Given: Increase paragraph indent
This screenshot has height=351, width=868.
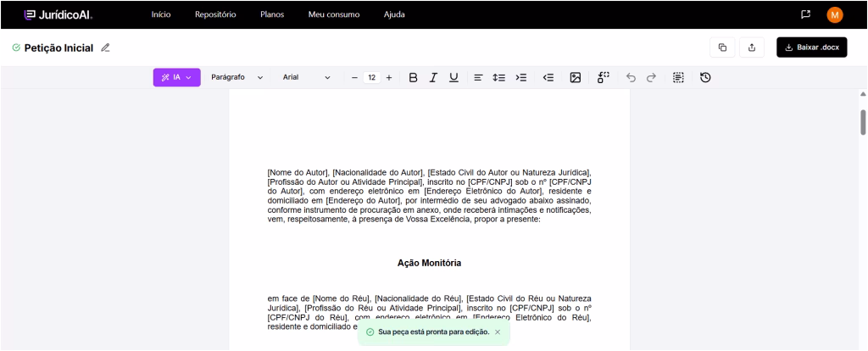Looking at the screenshot, I should [x=521, y=77].
